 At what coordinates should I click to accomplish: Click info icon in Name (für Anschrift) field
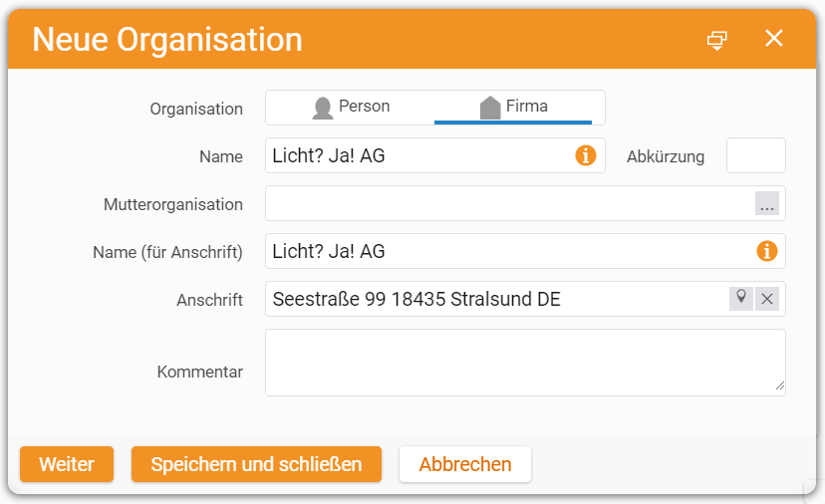tap(767, 251)
